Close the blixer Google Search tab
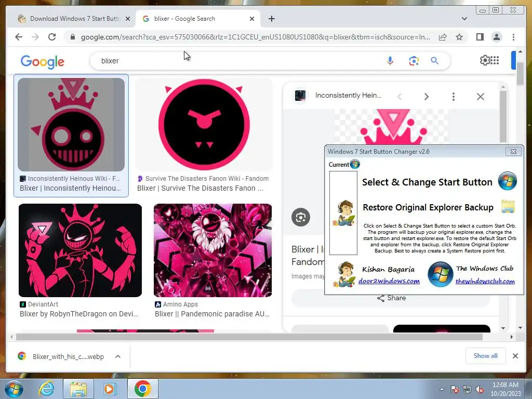 252,19
